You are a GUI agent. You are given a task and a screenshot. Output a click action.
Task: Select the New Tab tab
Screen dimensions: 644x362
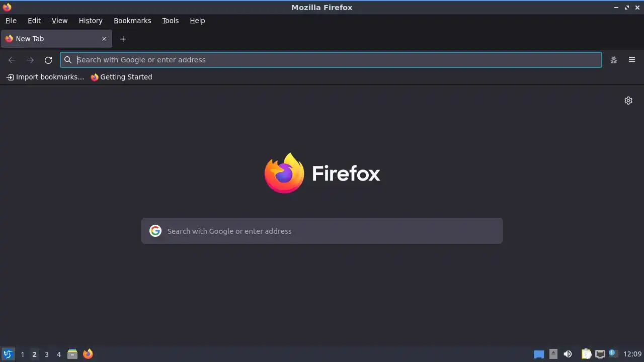click(x=56, y=39)
